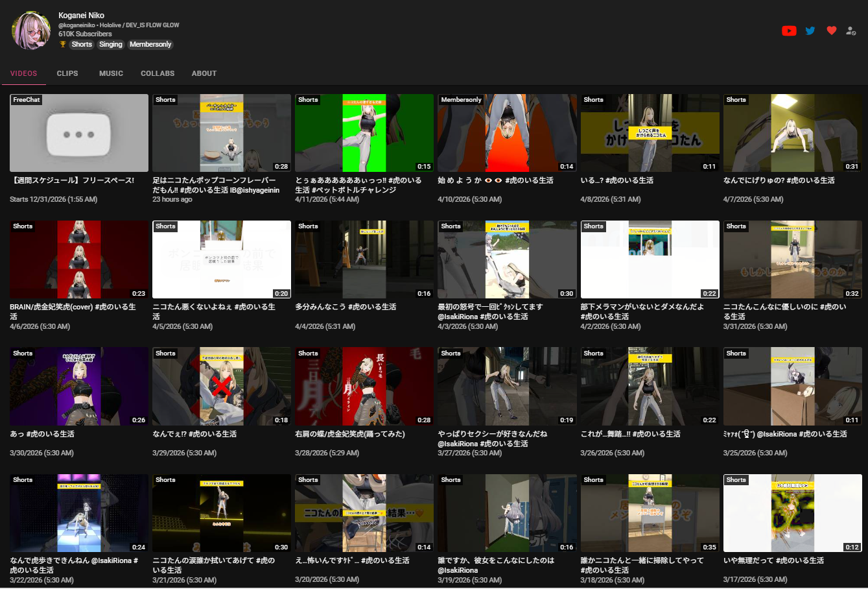Click the 23 hours ago timestamp
The width and height of the screenshot is (868, 589).
(172, 199)
